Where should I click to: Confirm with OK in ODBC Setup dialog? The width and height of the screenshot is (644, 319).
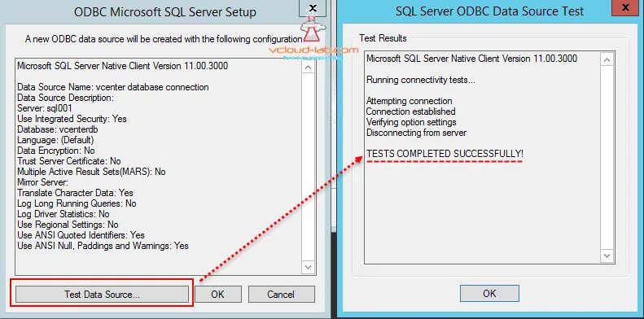tap(217, 294)
